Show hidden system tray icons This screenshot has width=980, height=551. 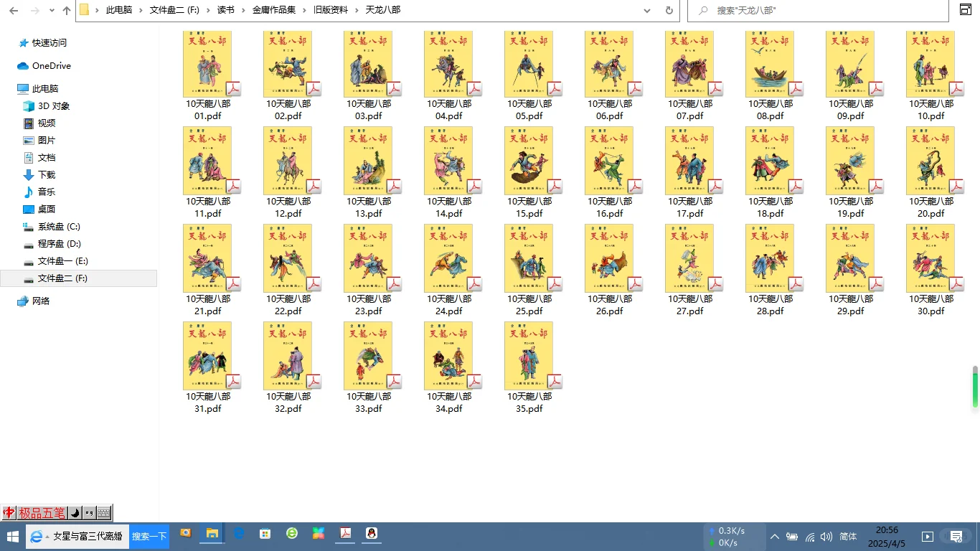(x=775, y=537)
